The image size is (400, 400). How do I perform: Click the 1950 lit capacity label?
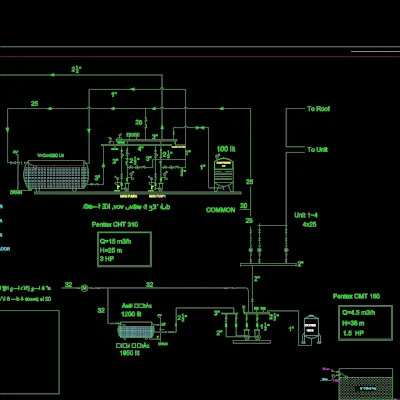pyautogui.click(x=130, y=353)
